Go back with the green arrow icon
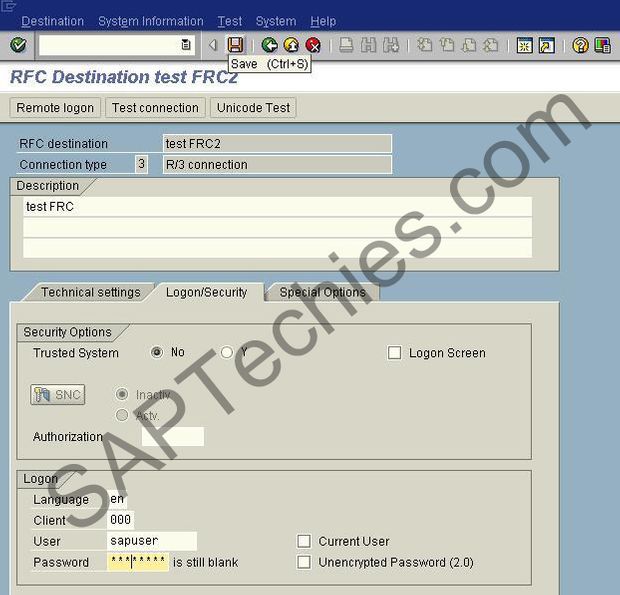 270,45
